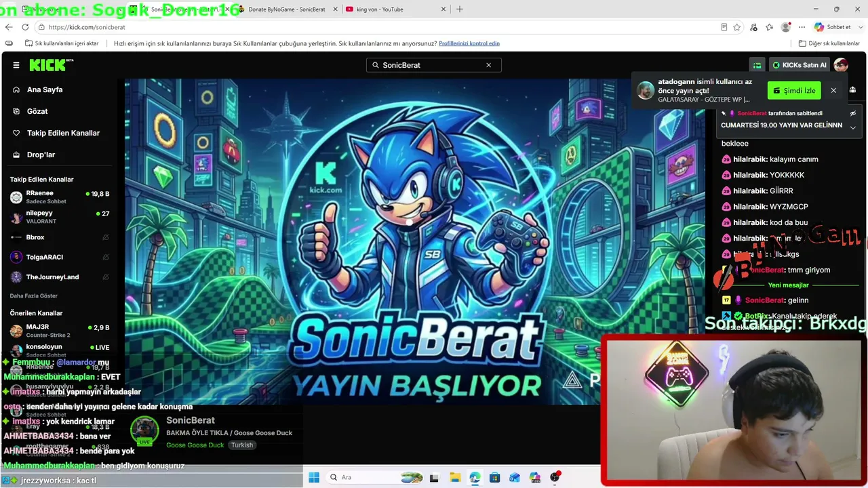Open Sık Kullanılanları içeri aktar
The image size is (868, 488).
62,43
